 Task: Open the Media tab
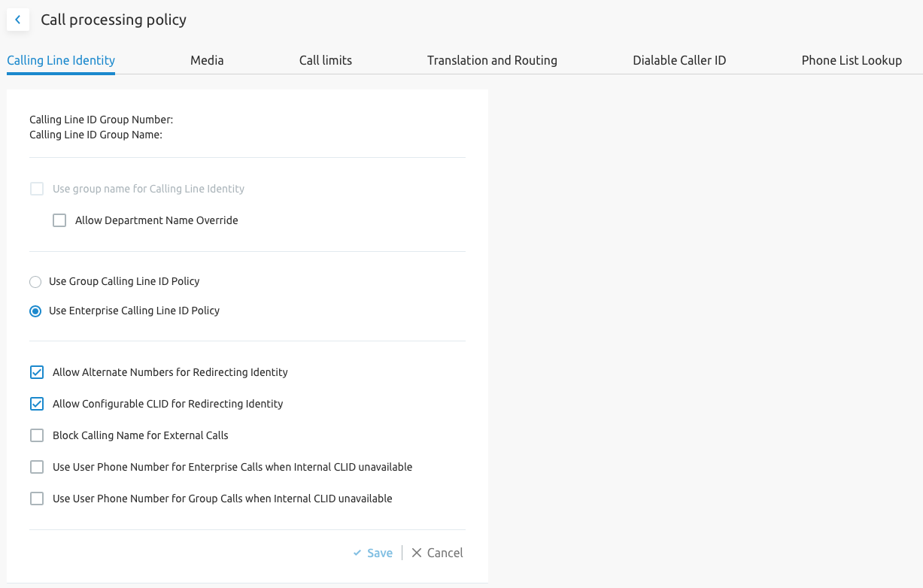coord(207,60)
